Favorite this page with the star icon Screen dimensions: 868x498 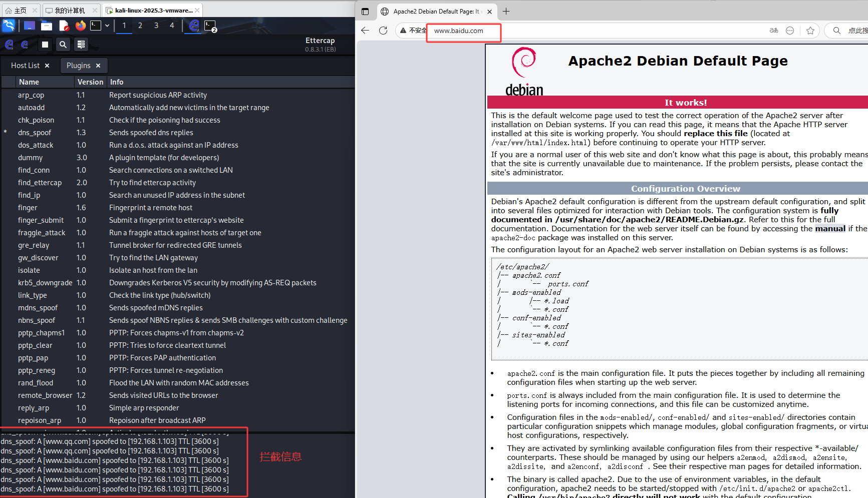810,31
